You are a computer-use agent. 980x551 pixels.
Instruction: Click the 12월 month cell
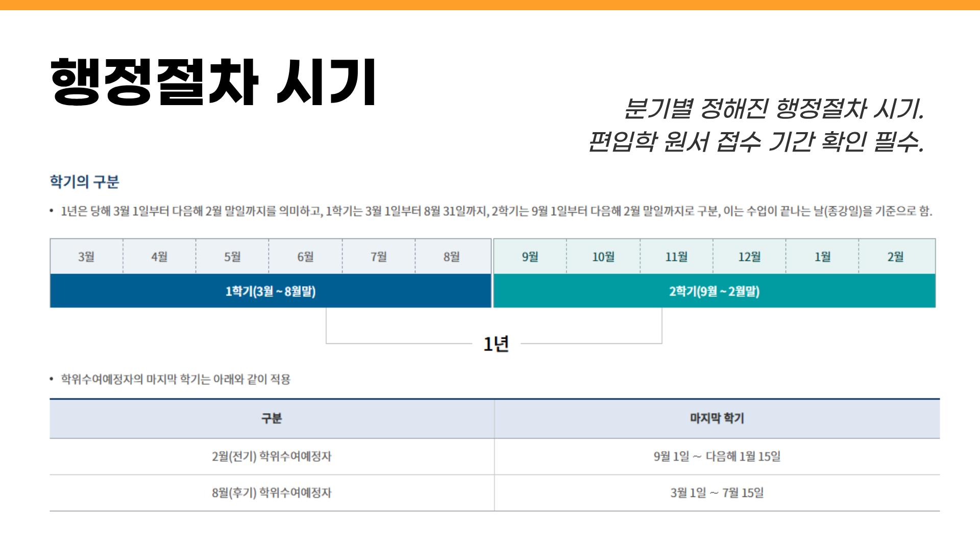point(749,256)
